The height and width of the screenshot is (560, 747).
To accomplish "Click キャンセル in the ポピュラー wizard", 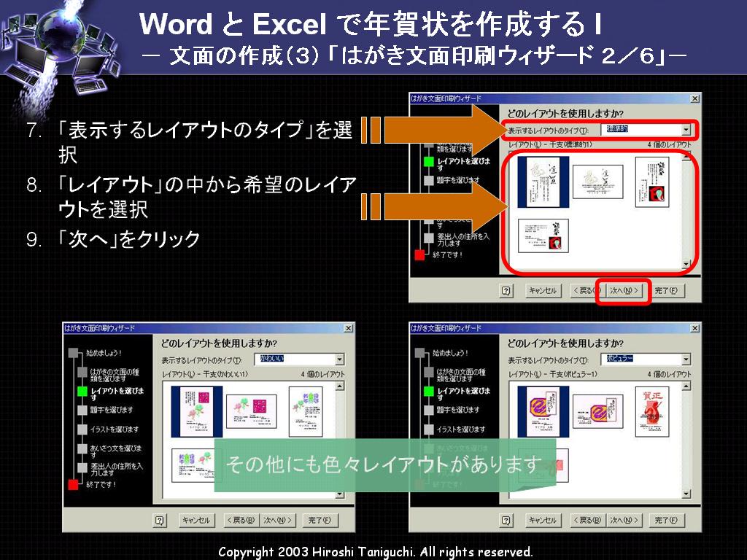I will pos(543,521).
